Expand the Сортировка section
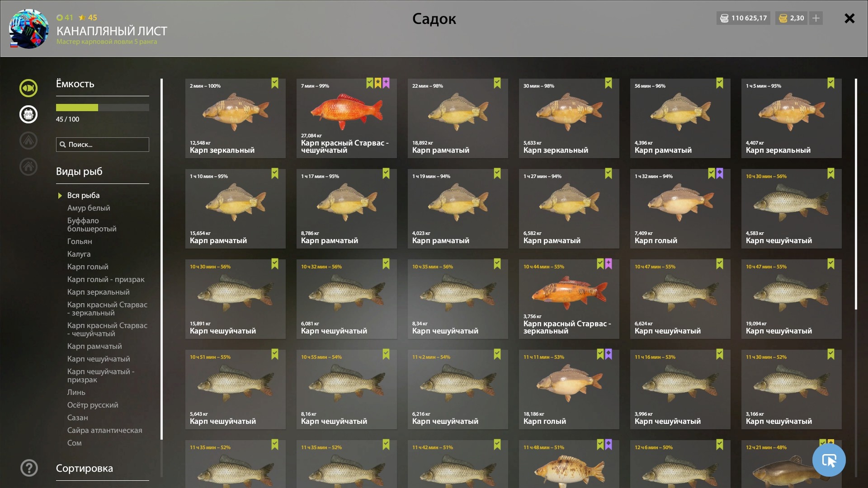 click(x=85, y=469)
